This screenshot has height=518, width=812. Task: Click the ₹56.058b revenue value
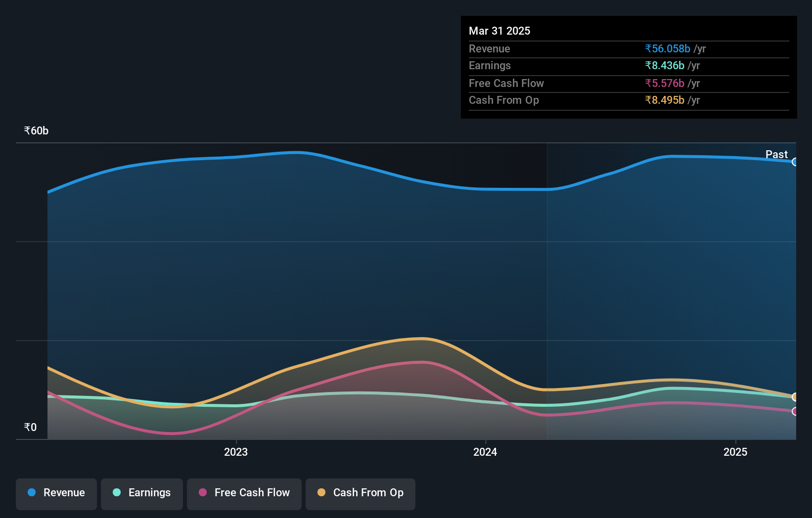668,48
